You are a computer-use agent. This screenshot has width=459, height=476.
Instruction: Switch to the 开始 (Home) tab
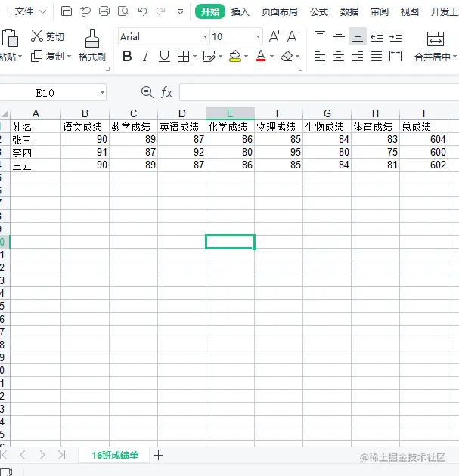[x=210, y=11]
